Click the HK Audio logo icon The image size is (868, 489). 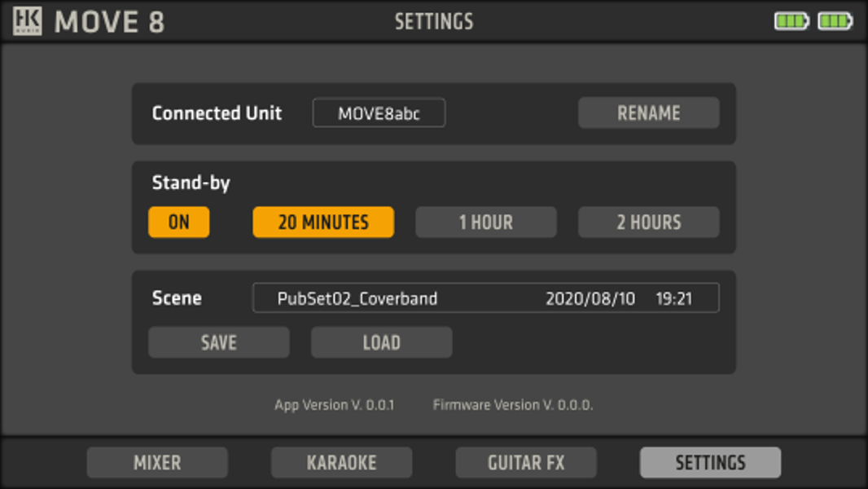point(27,21)
